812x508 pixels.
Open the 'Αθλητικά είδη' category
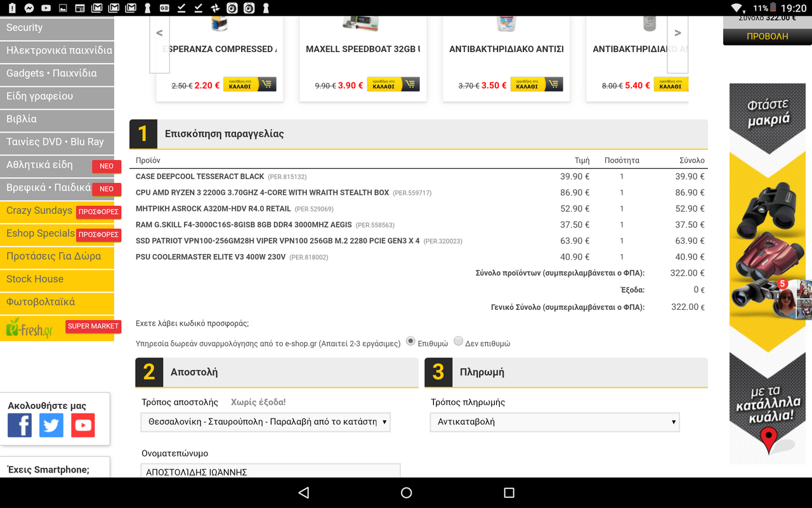57,165
